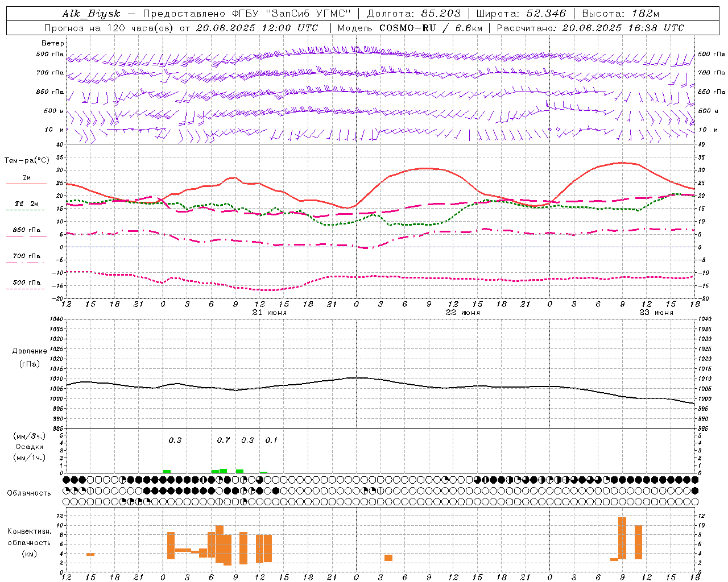Click the 0.1 precipitation value
Image resolution: width=728 pixels, height=582 pixels.
click(272, 440)
